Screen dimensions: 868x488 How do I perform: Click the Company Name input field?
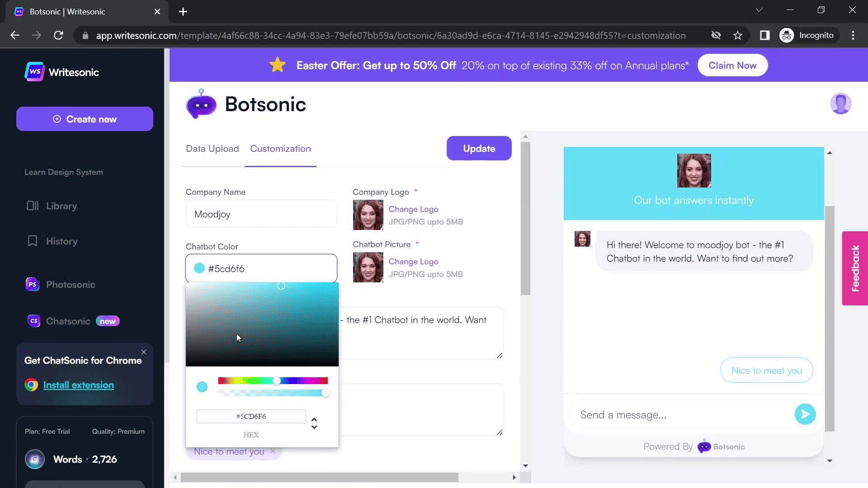pyautogui.click(x=261, y=214)
